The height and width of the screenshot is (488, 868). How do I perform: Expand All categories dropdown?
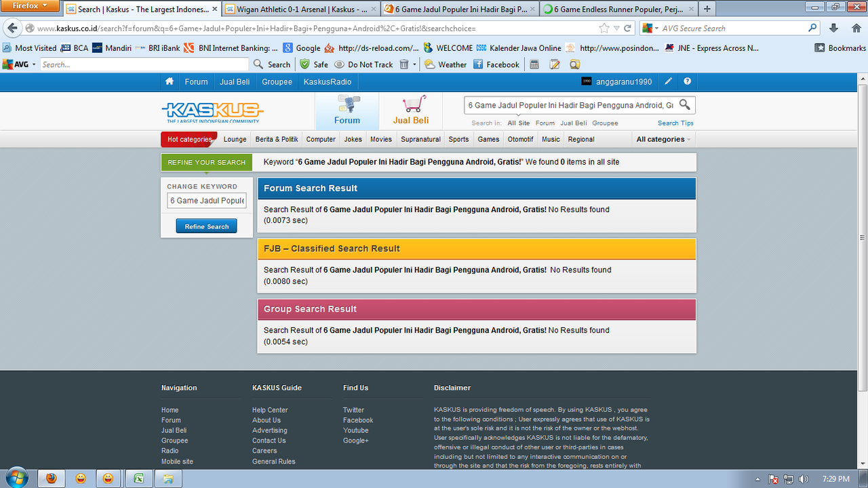(x=664, y=139)
